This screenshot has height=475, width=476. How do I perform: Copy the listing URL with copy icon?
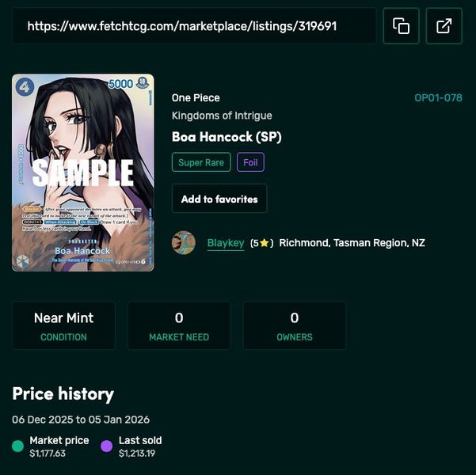[x=401, y=26]
